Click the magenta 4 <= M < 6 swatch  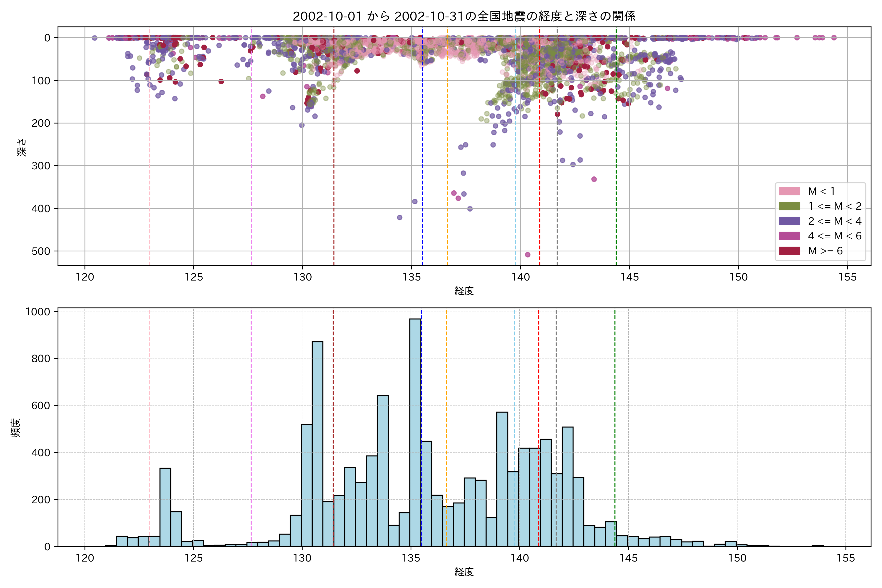(789, 236)
